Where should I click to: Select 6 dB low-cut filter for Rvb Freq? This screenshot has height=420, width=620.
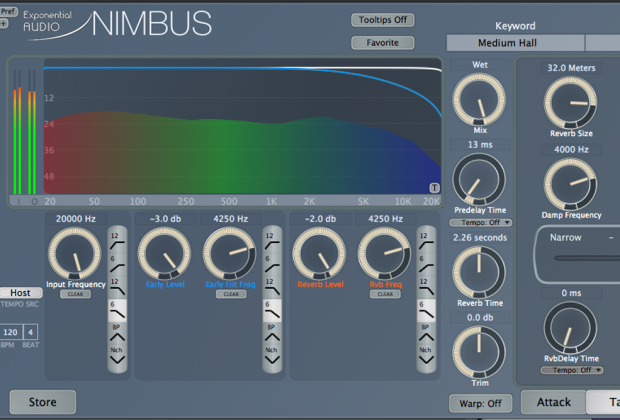pos(426,264)
